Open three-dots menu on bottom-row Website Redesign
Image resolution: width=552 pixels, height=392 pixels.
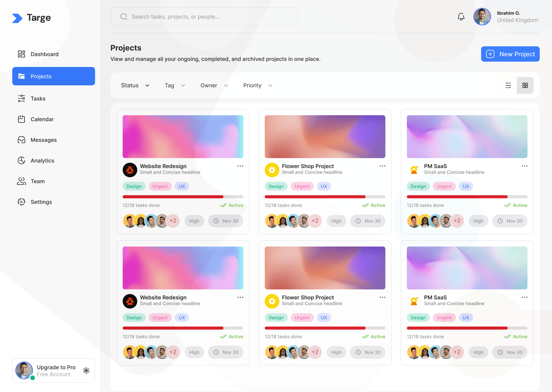pos(240,297)
